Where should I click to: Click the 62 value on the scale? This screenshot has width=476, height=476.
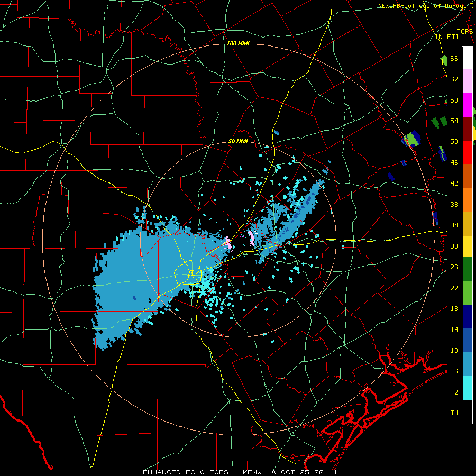tap(454, 79)
